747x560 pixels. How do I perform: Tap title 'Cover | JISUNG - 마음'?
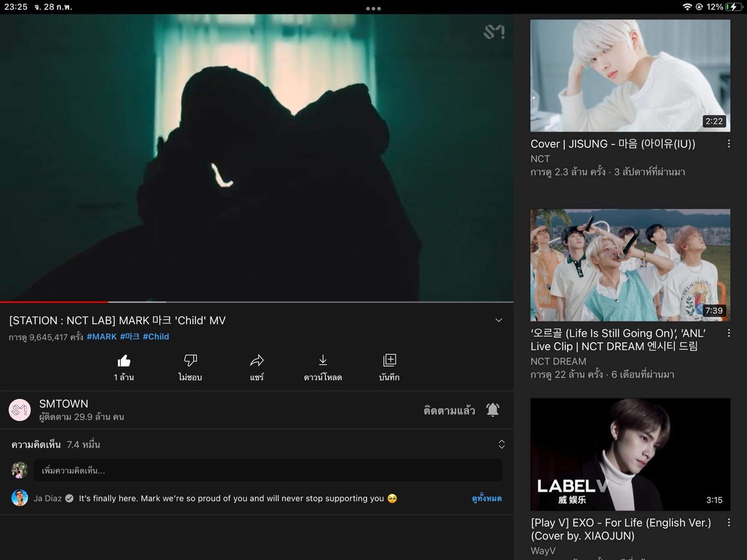613,144
